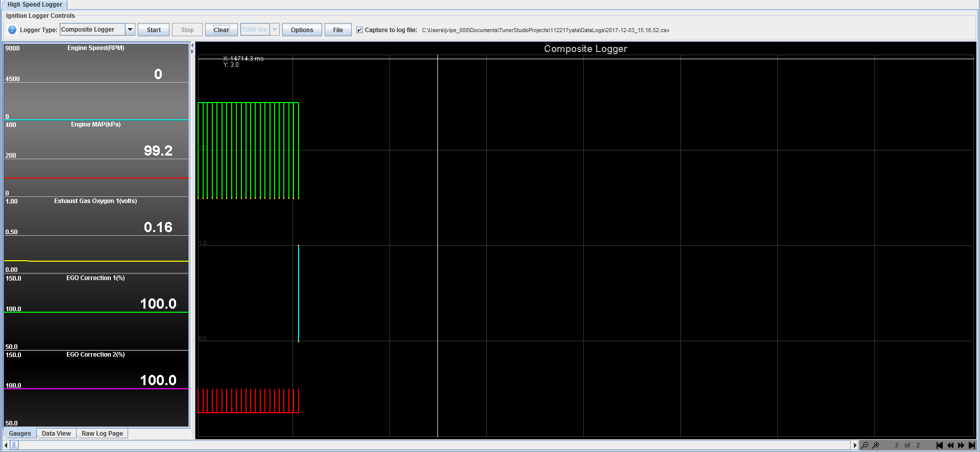Switch to the Data View tab

[56, 434]
